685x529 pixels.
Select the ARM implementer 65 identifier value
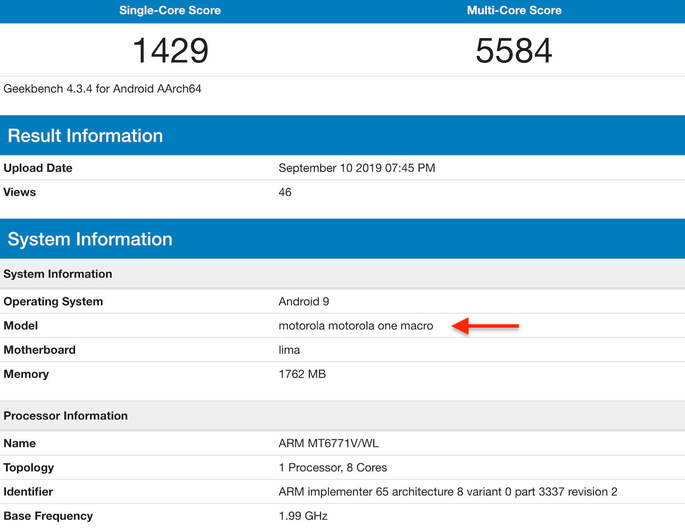point(448,492)
